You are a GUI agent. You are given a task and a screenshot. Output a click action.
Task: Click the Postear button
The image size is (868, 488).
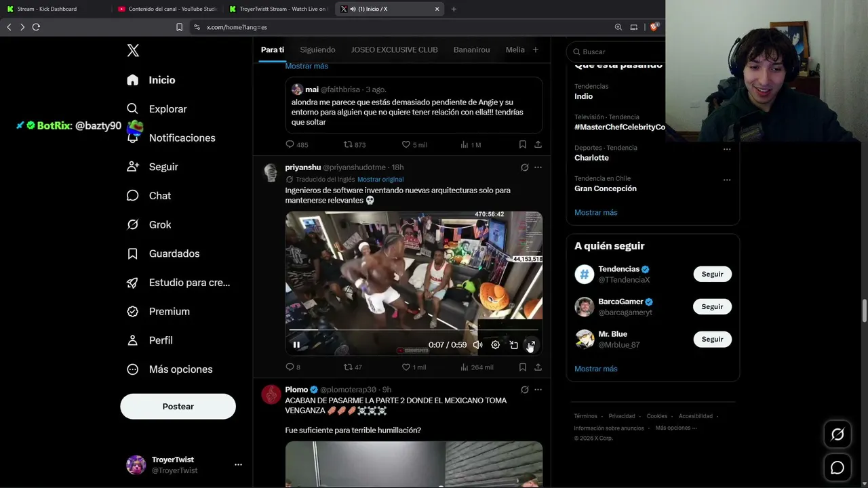pyautogui.click(x=178, y=407)
